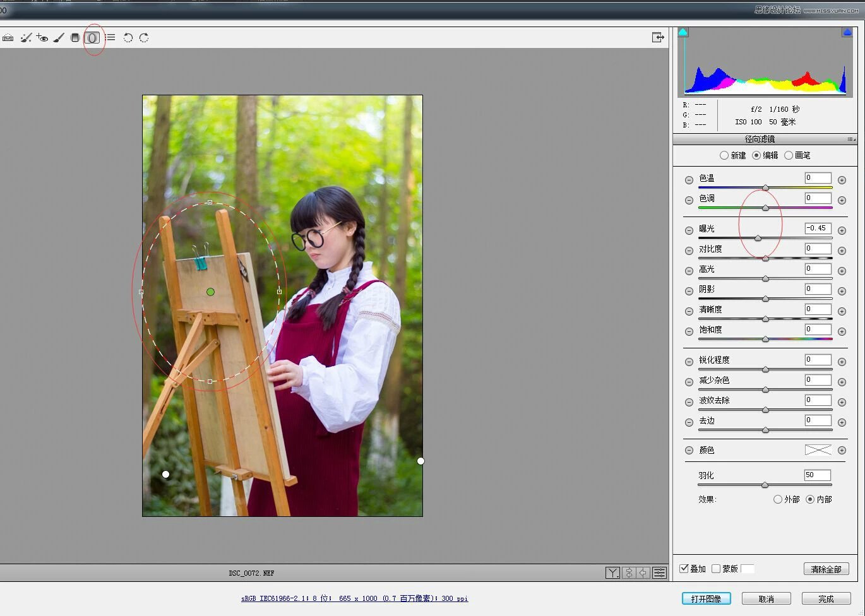The width and height of the screenshot is (865, 616).
Task: Rotate image 90° clockwise
Action: coord(144,38)
